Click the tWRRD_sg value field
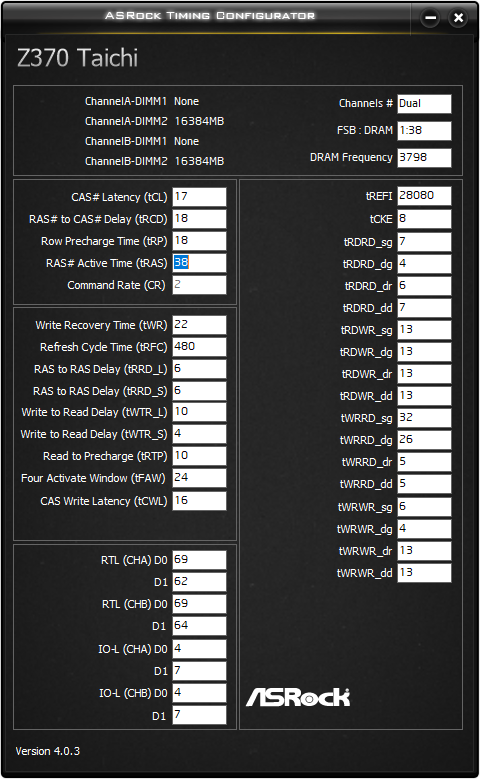 pos(424,418)
